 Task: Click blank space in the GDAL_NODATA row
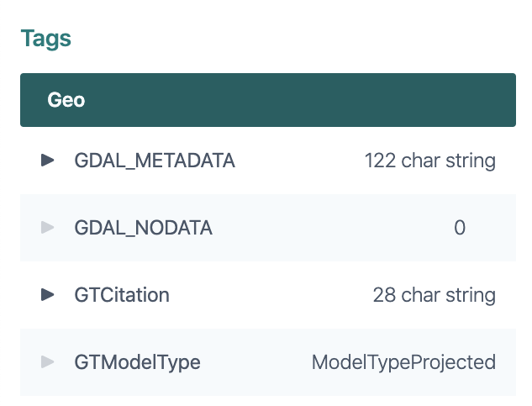tap(319, 228)
